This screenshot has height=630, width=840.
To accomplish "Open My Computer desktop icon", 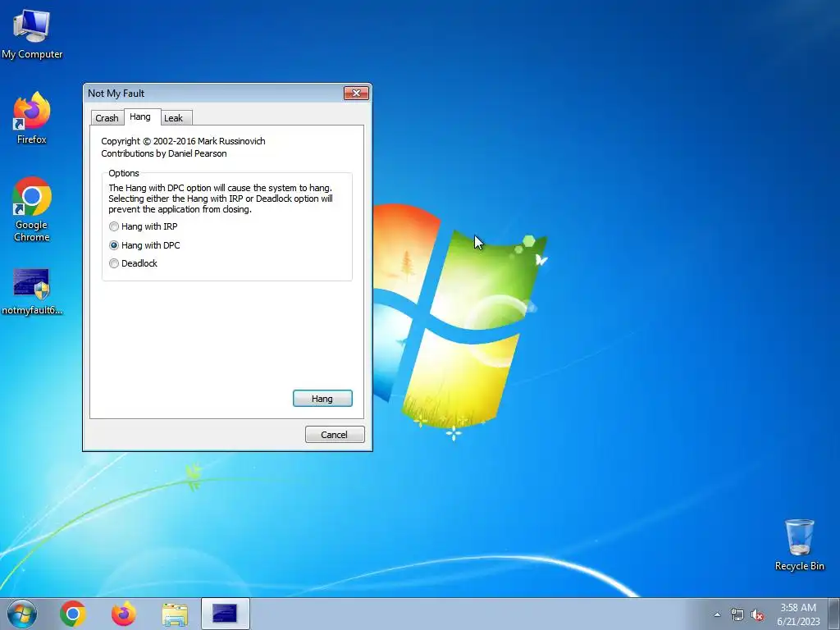I will pos(32,34).
